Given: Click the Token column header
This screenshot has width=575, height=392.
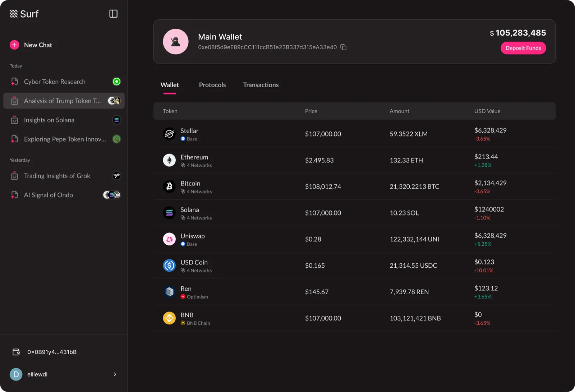Looking at the screenshot, I should click(x=170, y=111).
